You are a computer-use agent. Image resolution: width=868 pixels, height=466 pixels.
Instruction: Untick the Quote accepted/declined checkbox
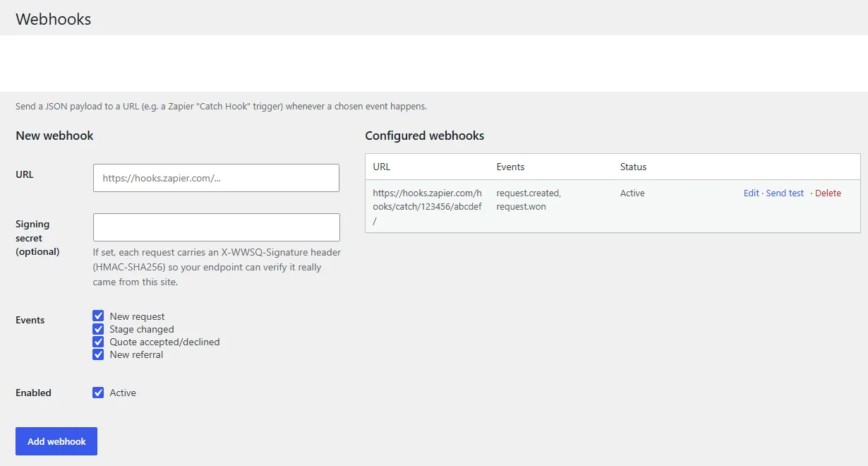pos(98,342)
